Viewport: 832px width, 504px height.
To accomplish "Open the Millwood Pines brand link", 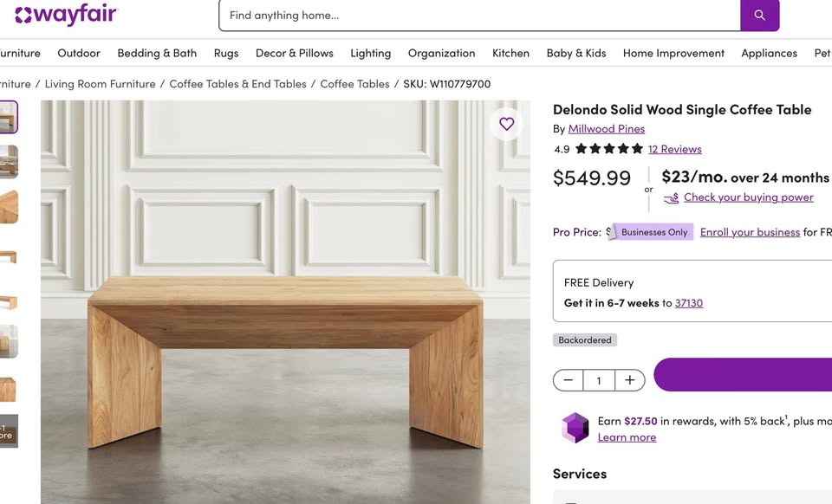I will 606,129.
